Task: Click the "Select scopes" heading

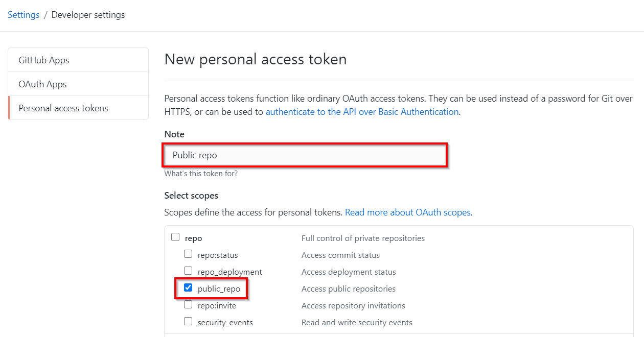Action: [x=191, y=196]
